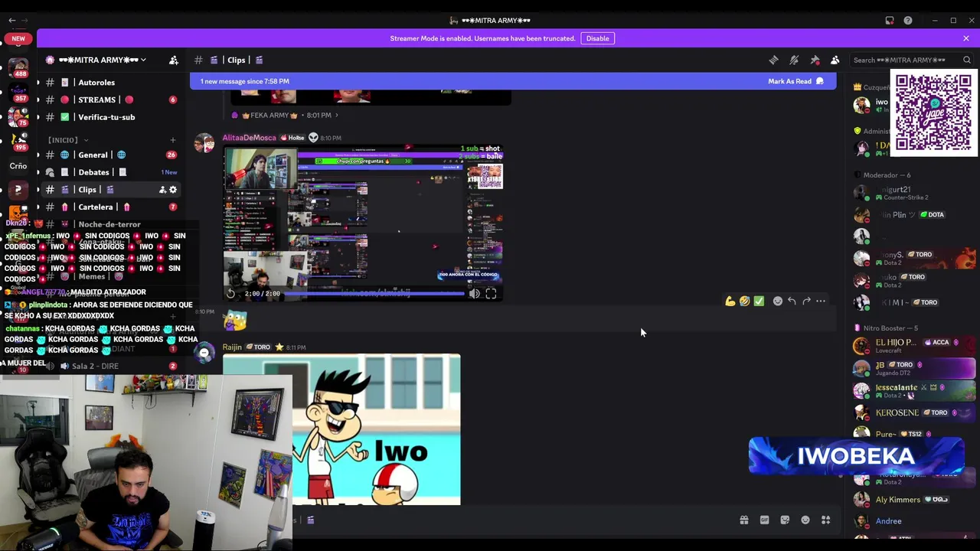980x551 pixels.
Task: Open the Crño server
Action: 18,165
